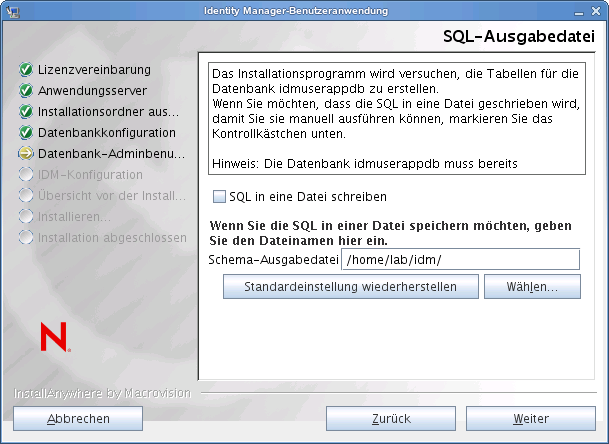Click the check icon beside Installationsordner aus...

point(26,111)
